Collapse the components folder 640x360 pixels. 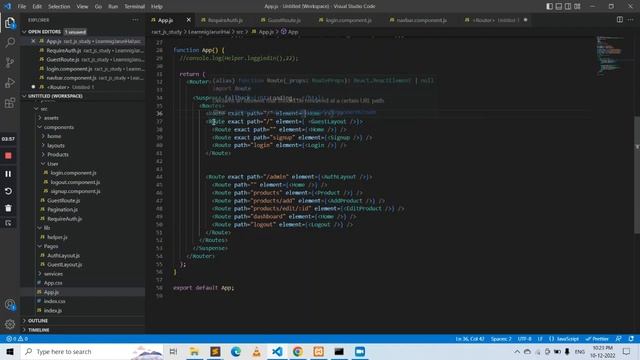[59, 127]
